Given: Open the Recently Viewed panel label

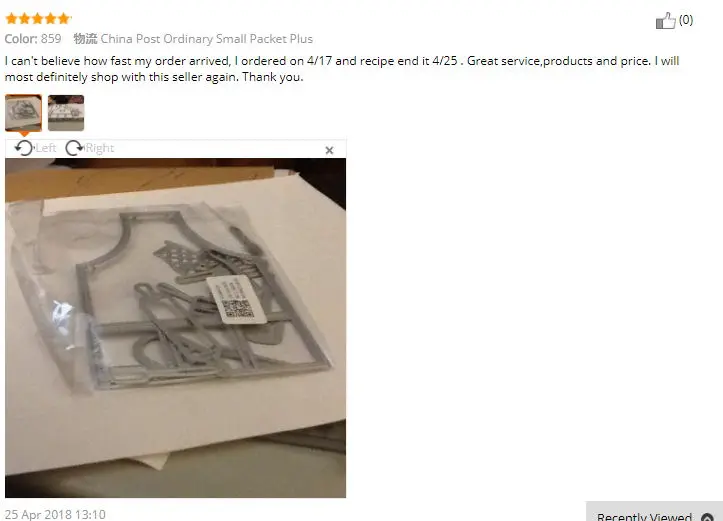Looking at the screenshot, I should click(x=644, y=516).
